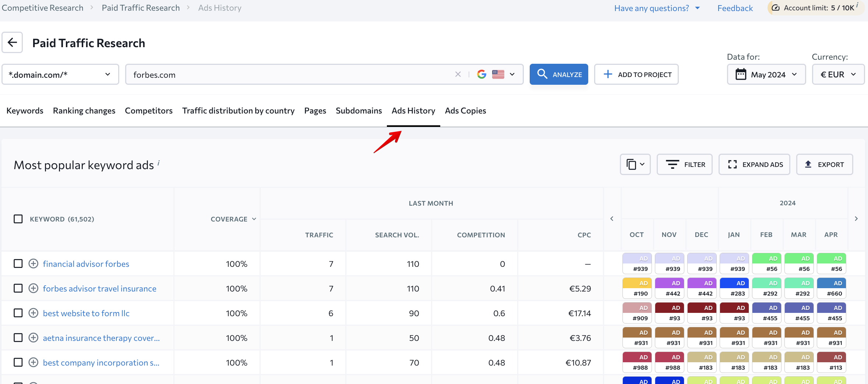This screenshot has height=384, width=868.
Task: Check the financial advisor forbes row checkbox
Action: 18,263
